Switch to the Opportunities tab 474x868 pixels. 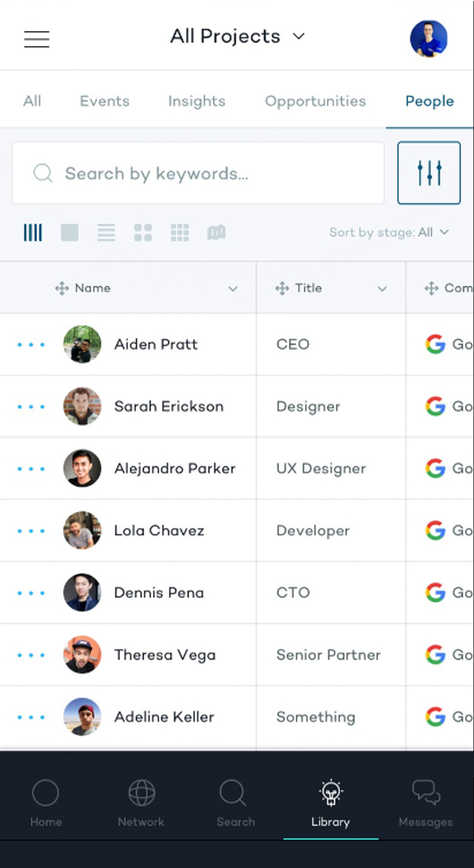[x=315, y=101]
